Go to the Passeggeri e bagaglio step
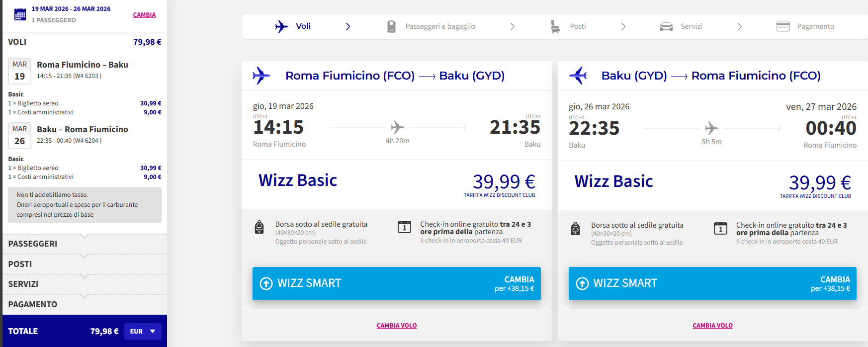 tap(440, 26)
